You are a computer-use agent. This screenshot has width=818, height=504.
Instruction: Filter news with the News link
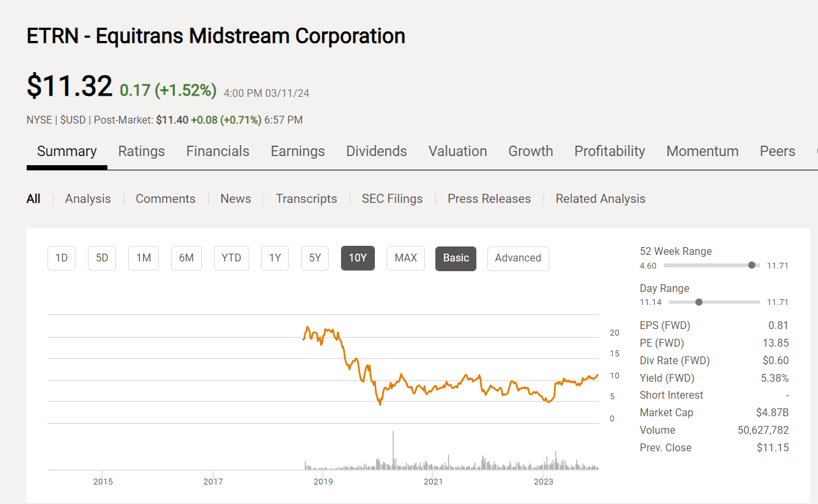[x=235, y=198]
